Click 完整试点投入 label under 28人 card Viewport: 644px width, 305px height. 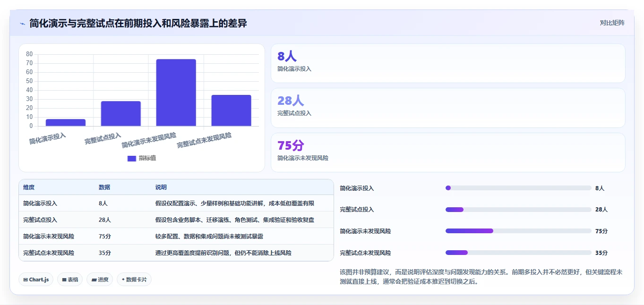point(294,113)
